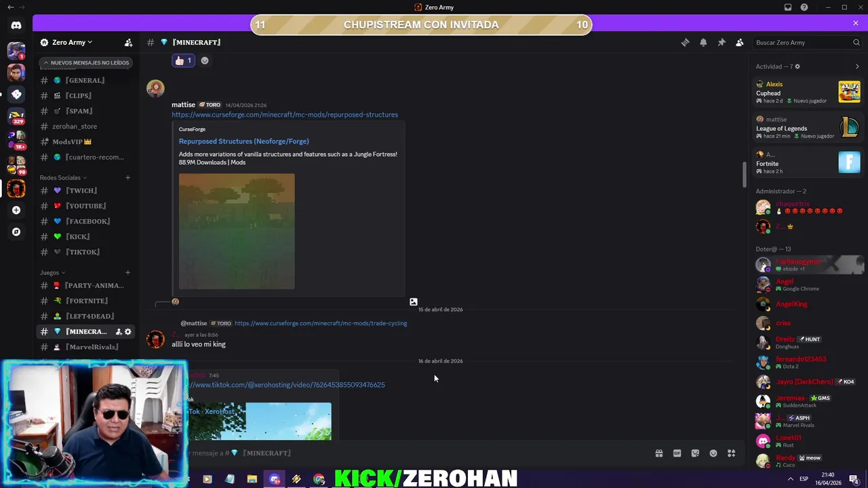Open the TikTok xerohosting video link
868x488 pixels.
(x=286, y=385)
